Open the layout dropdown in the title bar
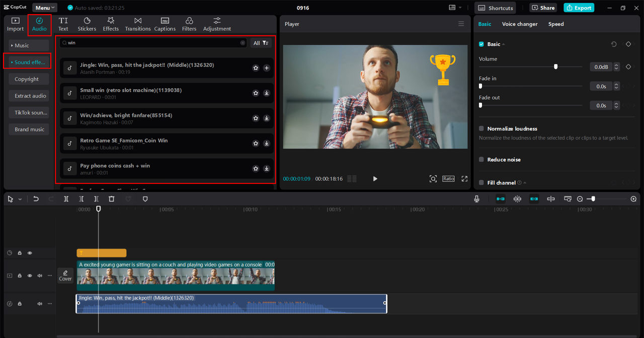Screen dimensions: 644x338 [455, 8]
